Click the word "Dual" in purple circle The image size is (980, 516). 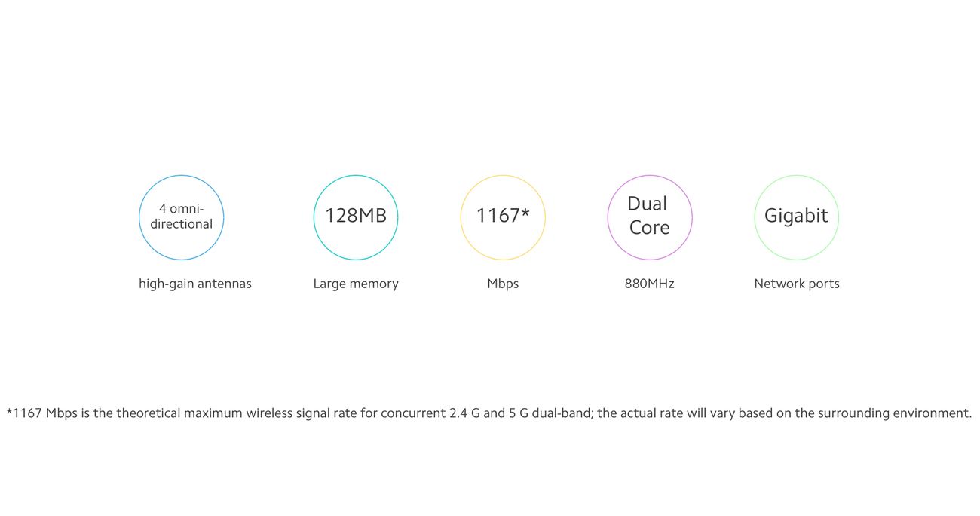(647, 204)
